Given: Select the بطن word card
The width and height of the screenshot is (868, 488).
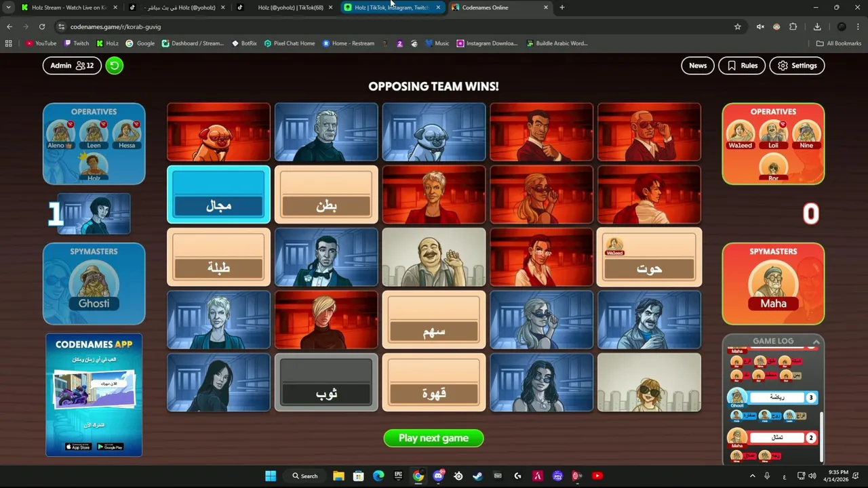Looking at the screenshot, I should point(326,195).
